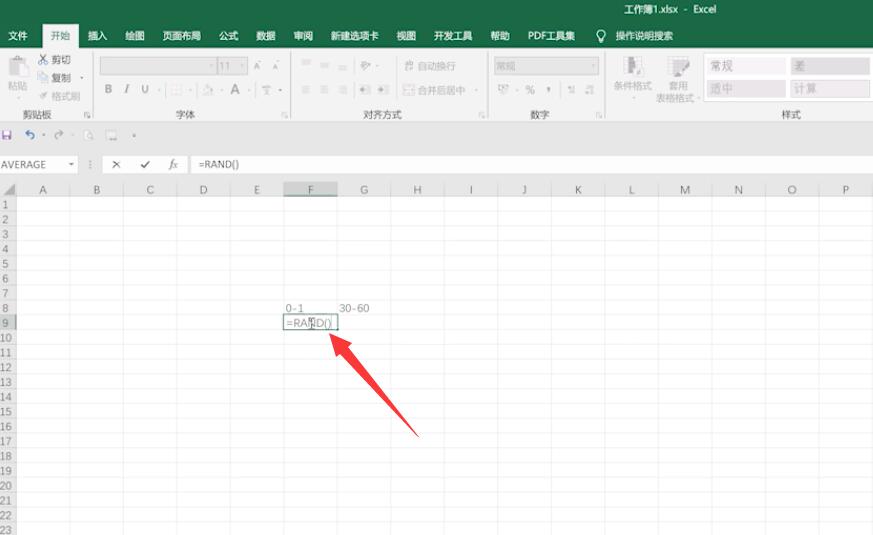Click Format as Table (套用表格格式) button
This screenshot has width=873, height=535.
pos(677,78)
